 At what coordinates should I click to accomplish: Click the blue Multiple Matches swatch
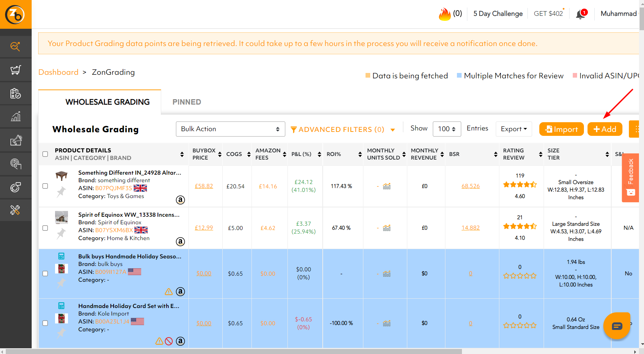(x=459, y=75)
